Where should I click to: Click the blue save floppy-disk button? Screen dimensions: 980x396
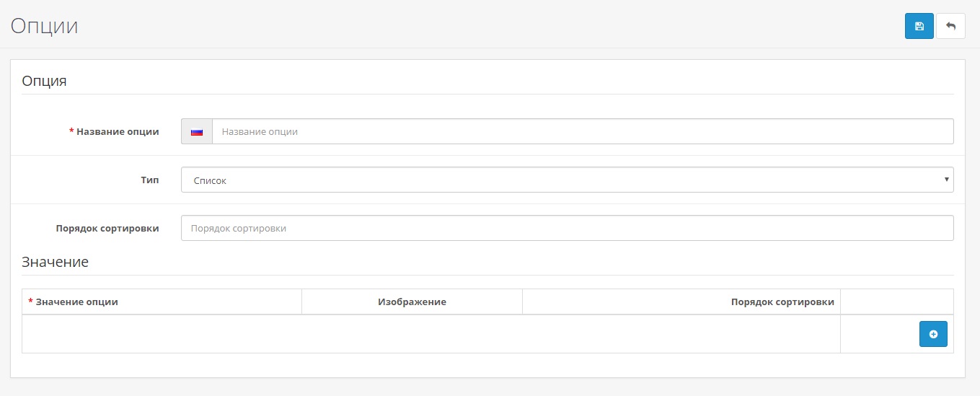click(919, 26)
